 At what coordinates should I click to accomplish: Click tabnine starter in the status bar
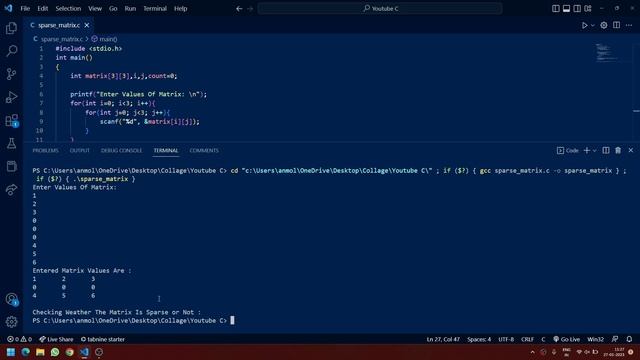[103, 339]
